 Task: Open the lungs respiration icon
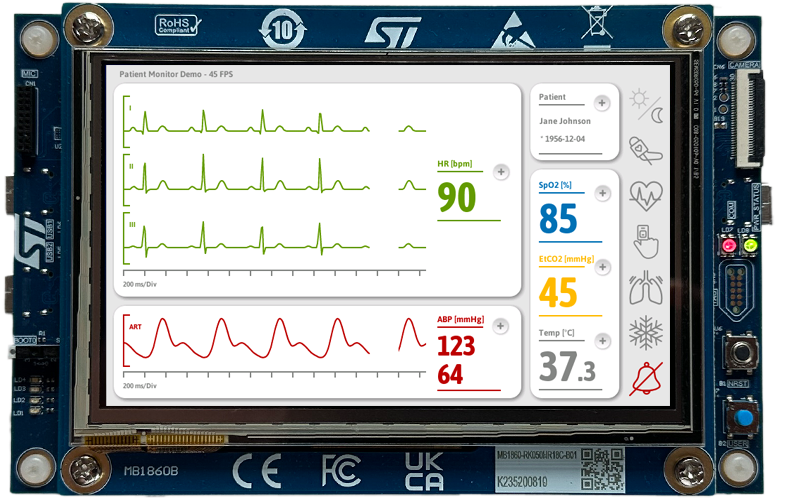tap(645, 288)
